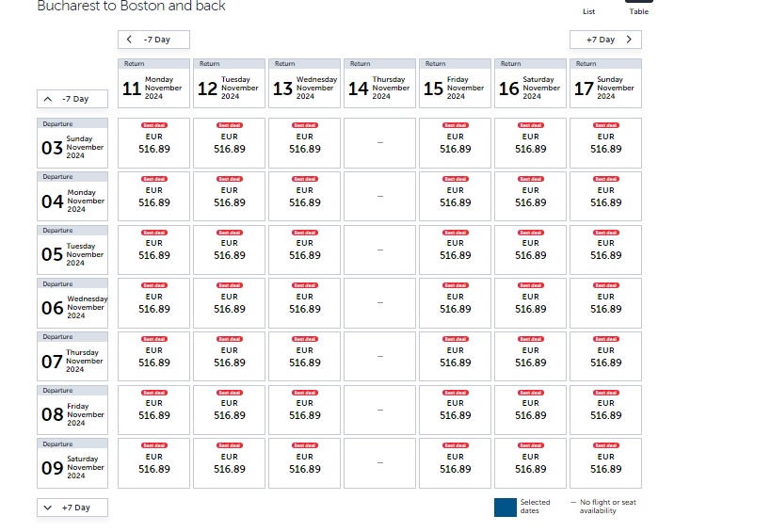Click Best deal badge for 03 Nov departure, 11 Nov return
The width and height of the screenshot is (771, 532).
153,125
